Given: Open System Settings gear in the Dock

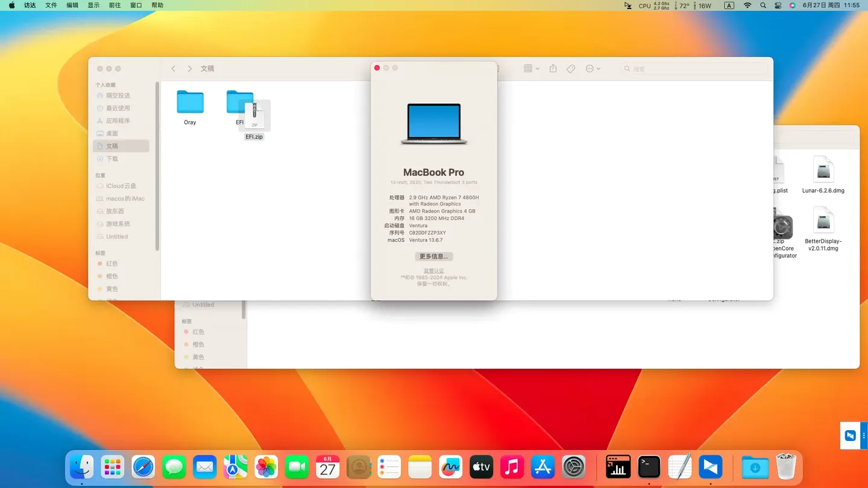Looking at the screenshot, I should (574, 467).
